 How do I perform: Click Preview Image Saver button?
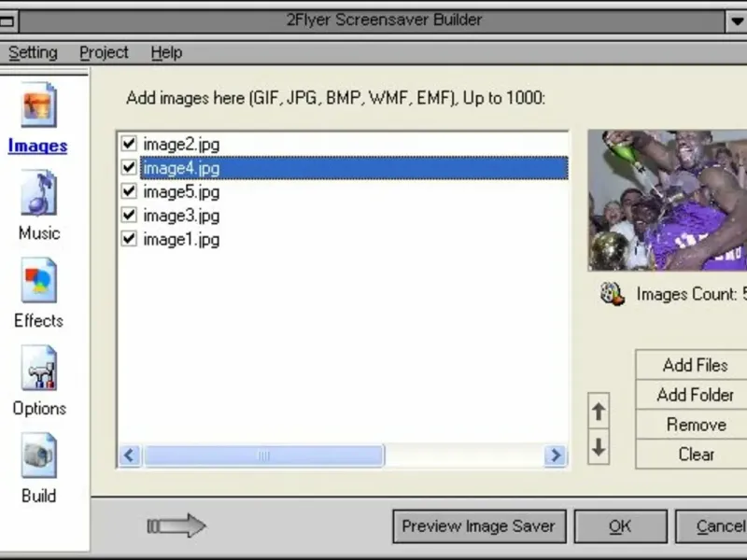tap(479, 526)
